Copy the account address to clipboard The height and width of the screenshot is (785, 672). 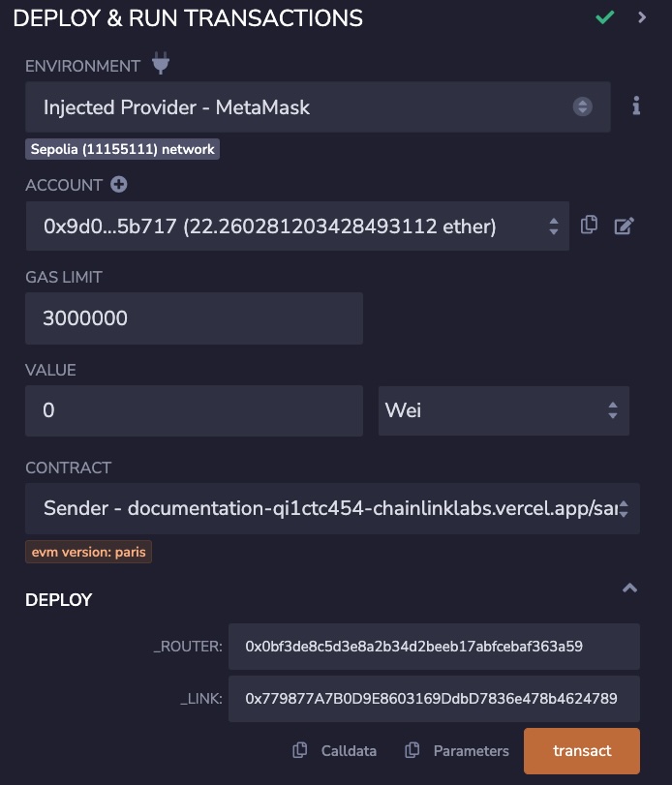(x=589, y=225)
